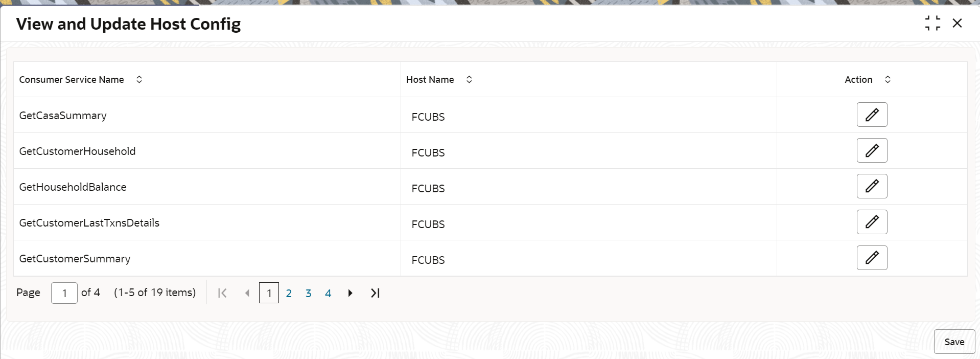Open page 4 of results
The width and height of the screenshot is (980, 359).
point(328,293)
